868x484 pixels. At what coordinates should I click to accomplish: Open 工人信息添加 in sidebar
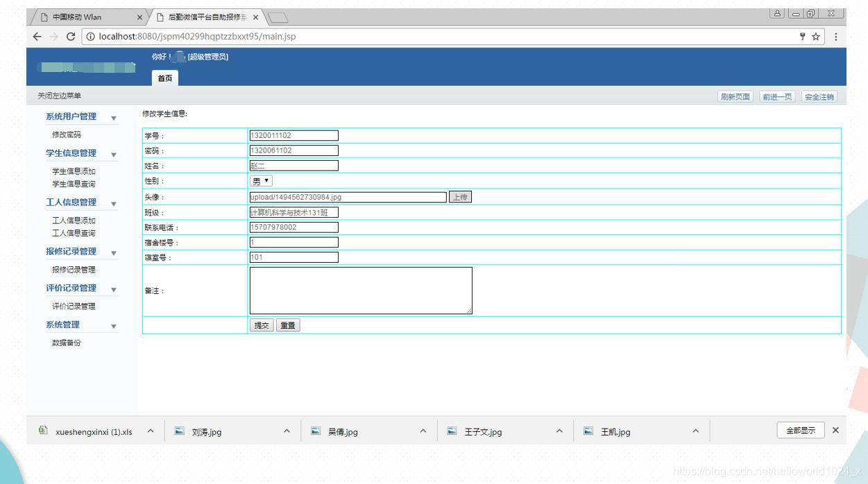point(74,221)
